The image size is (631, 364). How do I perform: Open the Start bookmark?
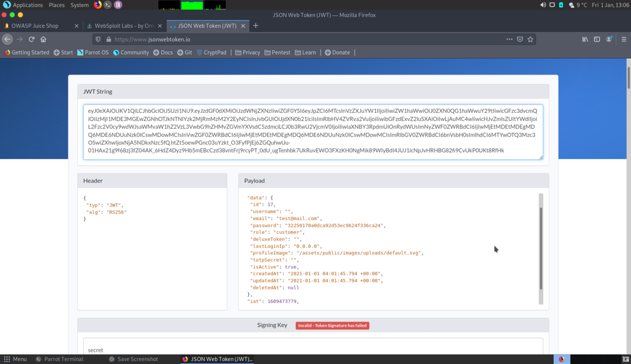63,53
